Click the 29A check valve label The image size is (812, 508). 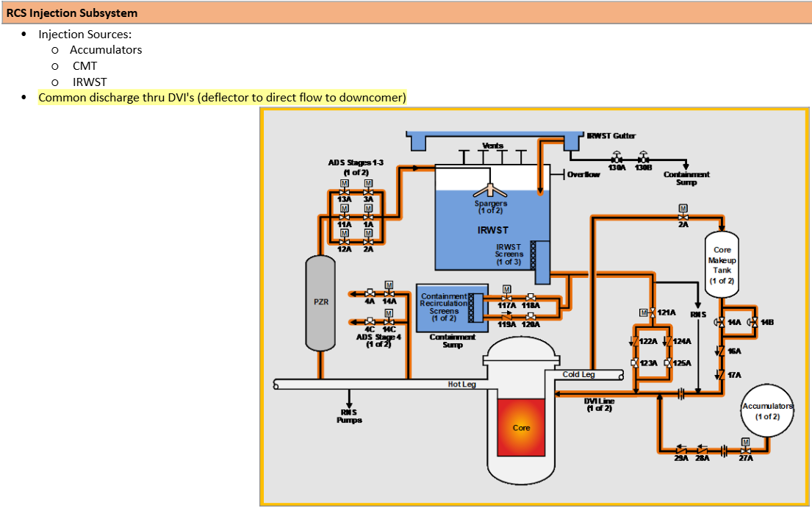click(x=681, y=458)
